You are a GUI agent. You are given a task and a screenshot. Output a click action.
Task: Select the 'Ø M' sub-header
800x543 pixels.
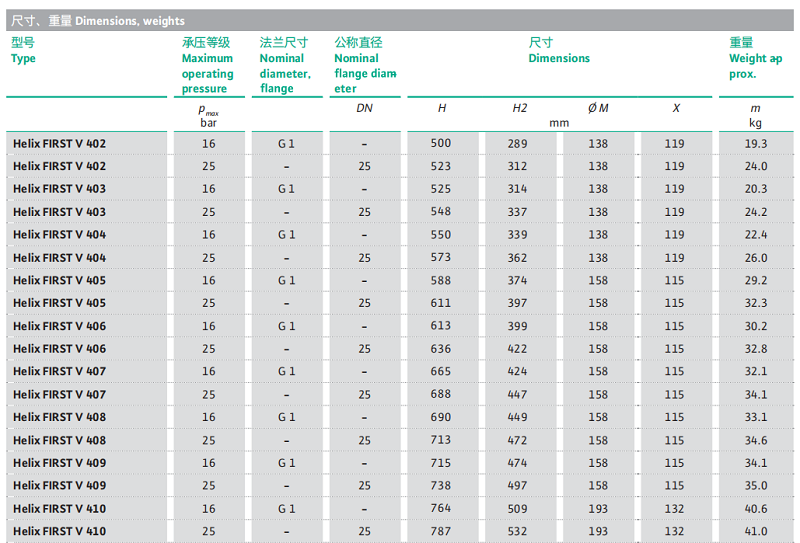pos(597,108)
